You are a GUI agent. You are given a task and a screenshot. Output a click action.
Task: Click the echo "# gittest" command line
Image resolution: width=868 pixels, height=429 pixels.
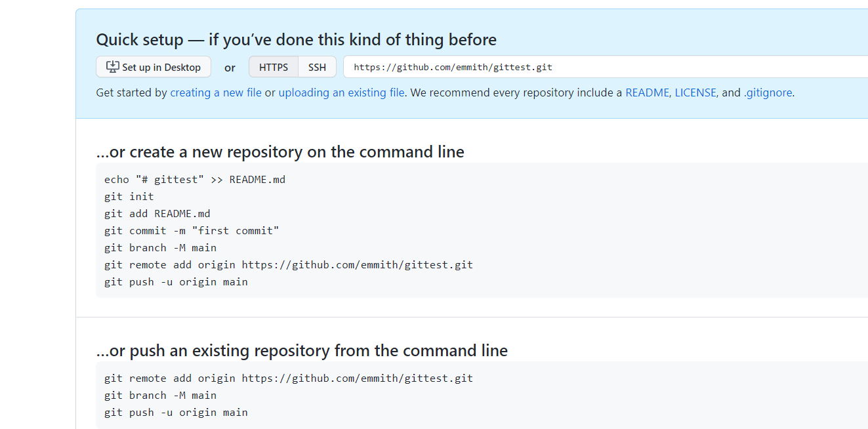[195, 179]
